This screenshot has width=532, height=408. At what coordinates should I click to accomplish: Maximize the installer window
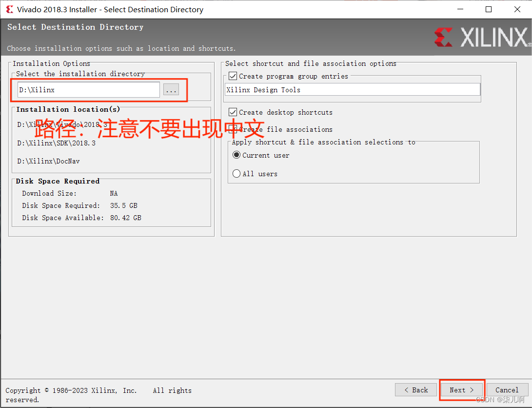point(489,9)
